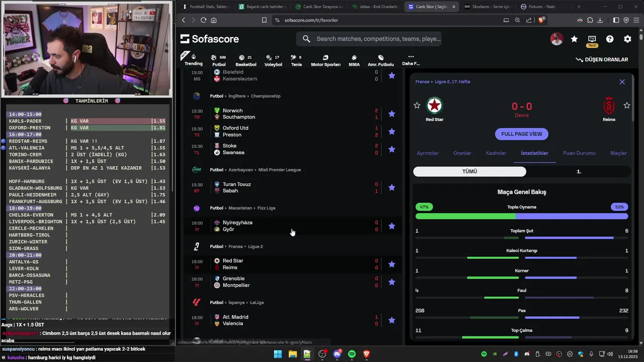The image size is (644, 362).
Task: Unfavorite the Stoke - Swansea match star
Action: (392, 149)
